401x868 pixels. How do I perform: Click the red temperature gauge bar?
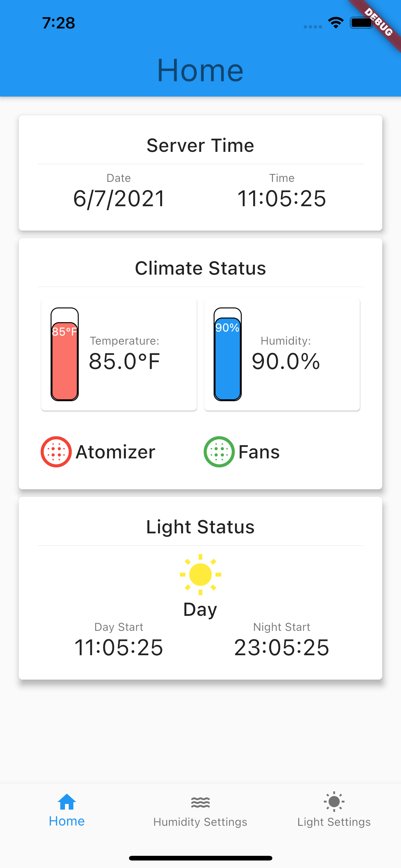pyautogui.click(x=65, y=361)
